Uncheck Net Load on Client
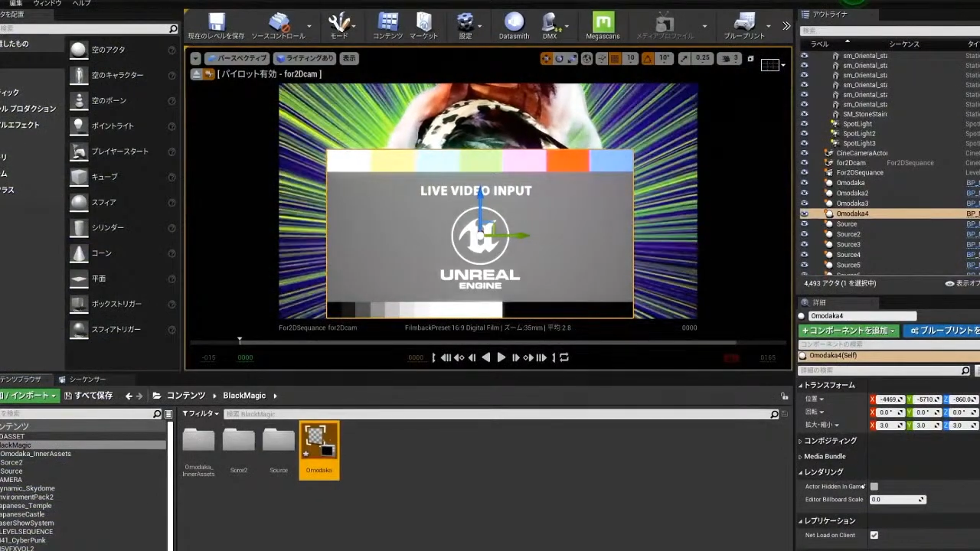This screenshot has width=980, height=551. pos(874,536)
